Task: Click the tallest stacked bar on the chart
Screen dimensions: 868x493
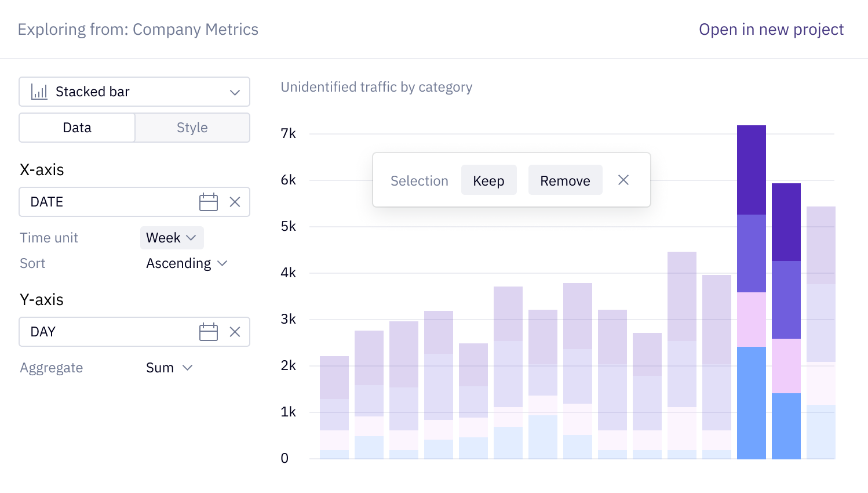Action: click(x=752, y=261)
